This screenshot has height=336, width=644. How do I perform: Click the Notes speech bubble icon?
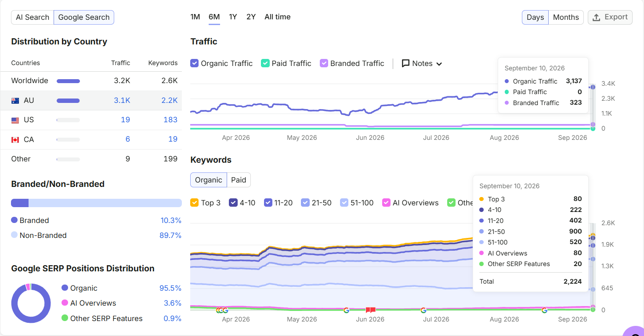click(x=406, y=63)
